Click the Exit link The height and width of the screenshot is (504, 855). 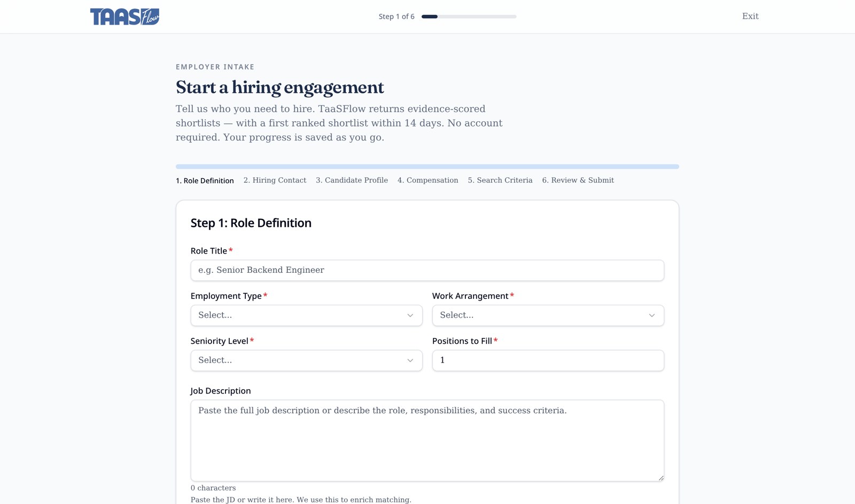point(750,17)
